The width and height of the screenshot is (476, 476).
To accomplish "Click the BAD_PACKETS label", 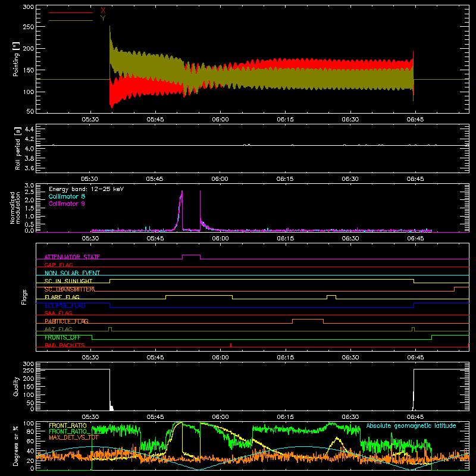I will pyautogui.click(x=65, y=346).
